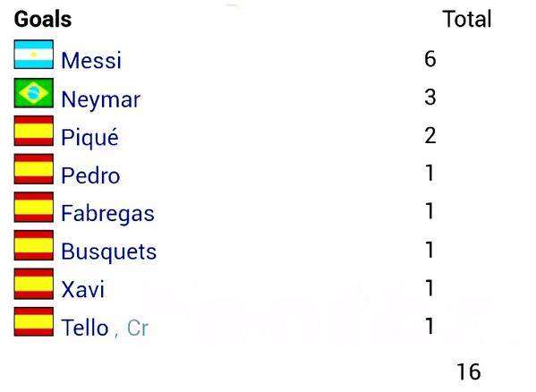The height and width of the screenshot is (392, 536).
Task: Open the Pedro player link
Action: [90, 175]
